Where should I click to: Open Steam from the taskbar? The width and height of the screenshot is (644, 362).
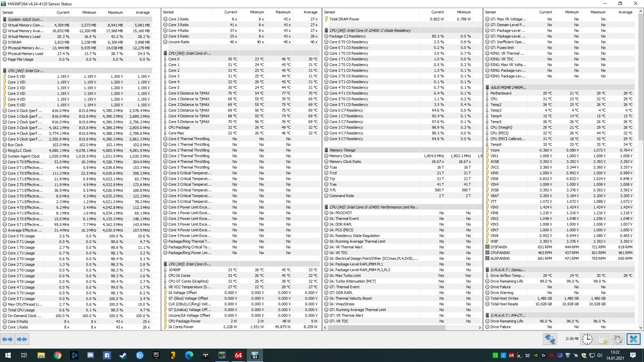(123, 355)
